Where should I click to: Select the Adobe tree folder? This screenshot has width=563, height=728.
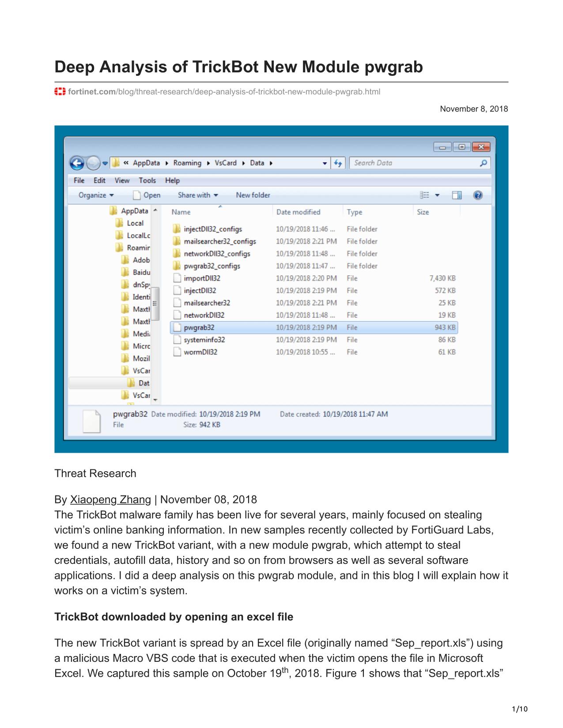(x=136, y=260)
